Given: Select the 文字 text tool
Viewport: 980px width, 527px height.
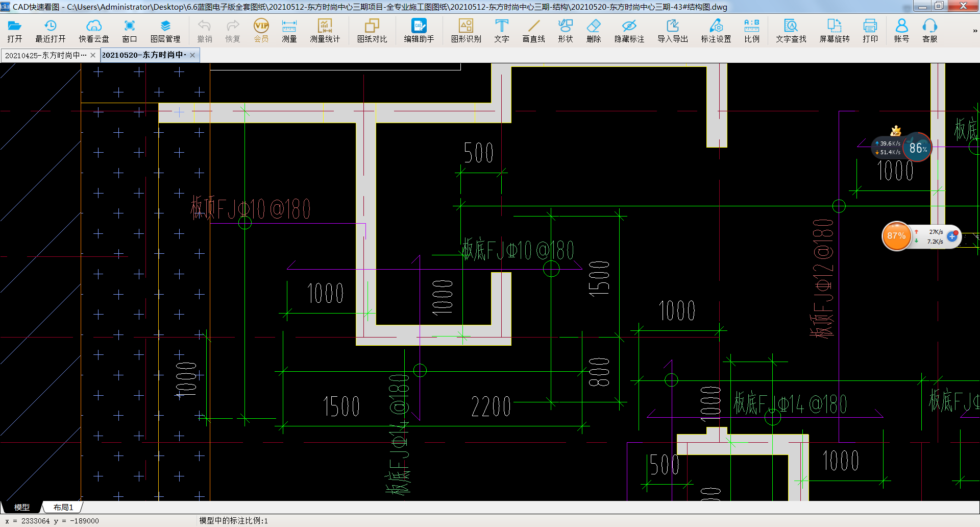Looking at the screenshot, I should [502, 31].
